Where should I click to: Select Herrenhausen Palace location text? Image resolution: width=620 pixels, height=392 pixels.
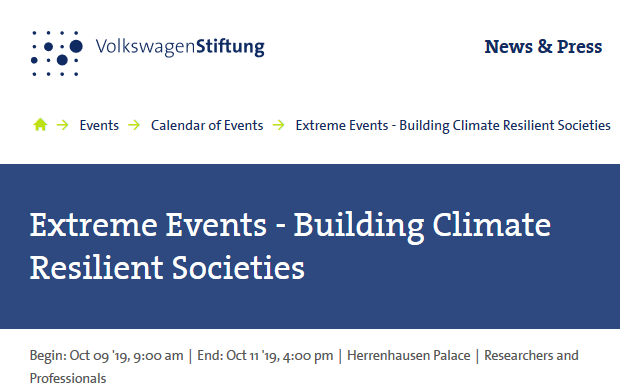(408, 356)
